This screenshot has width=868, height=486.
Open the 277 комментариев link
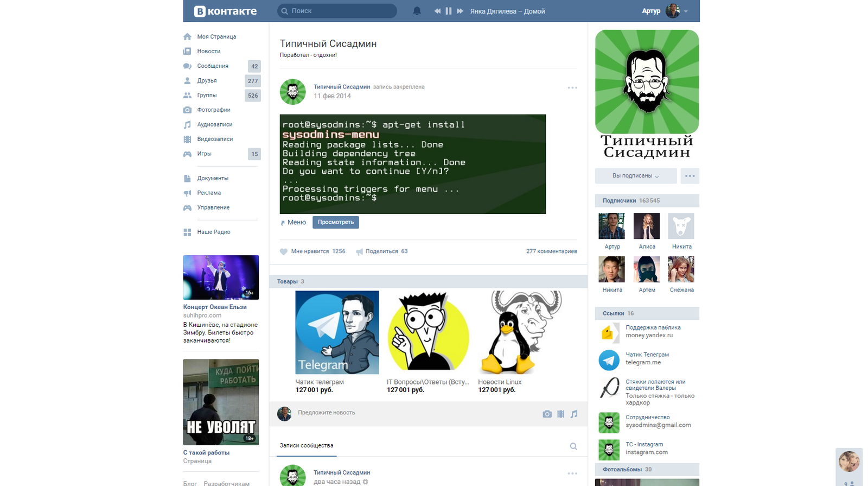(x=552, y=251)
